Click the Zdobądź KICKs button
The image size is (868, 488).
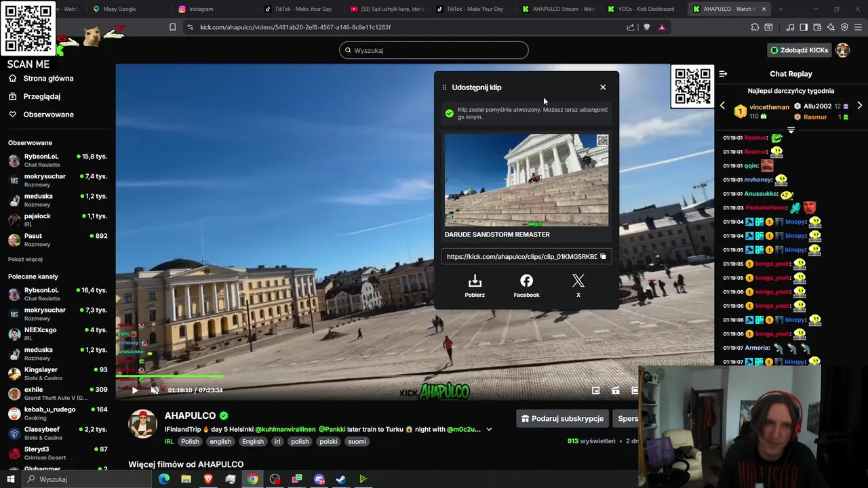coord(799,50)
